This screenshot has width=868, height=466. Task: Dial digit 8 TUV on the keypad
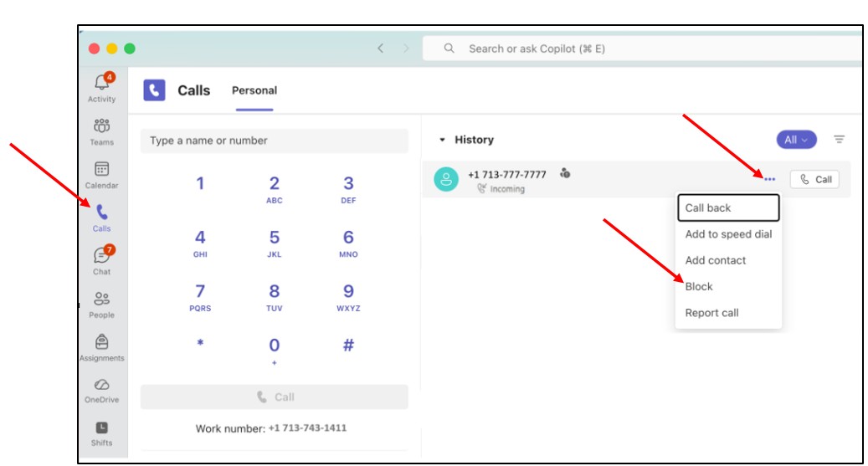(275, 297)
